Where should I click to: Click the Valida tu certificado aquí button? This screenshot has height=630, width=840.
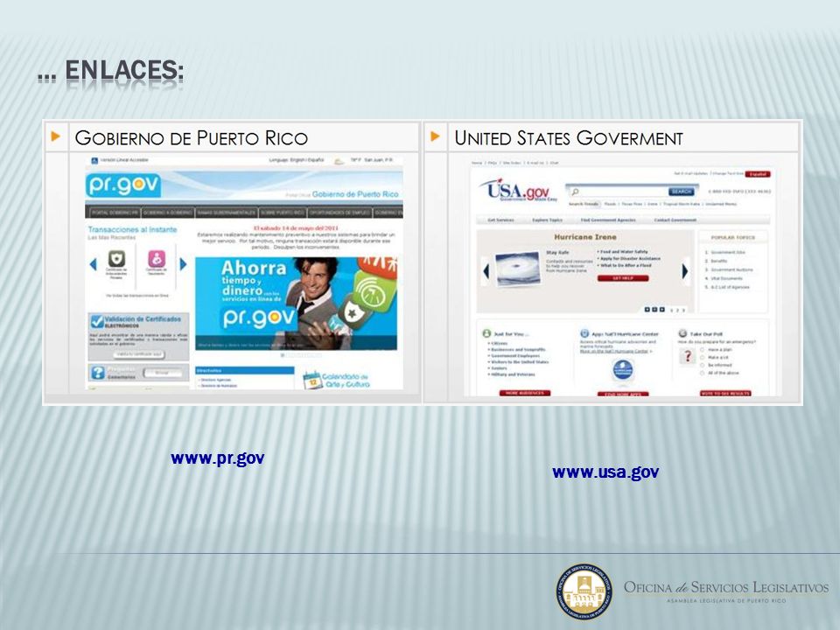139,354
